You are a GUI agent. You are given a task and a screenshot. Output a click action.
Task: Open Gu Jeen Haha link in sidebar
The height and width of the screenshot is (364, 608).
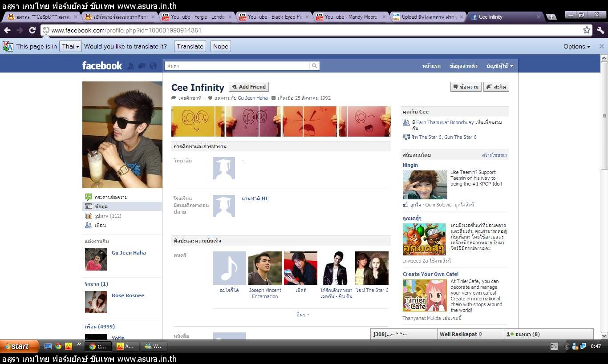point(129,253)
